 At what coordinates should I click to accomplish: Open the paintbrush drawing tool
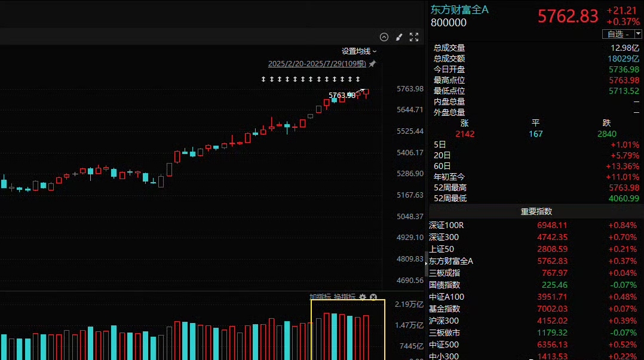point(399,37)
